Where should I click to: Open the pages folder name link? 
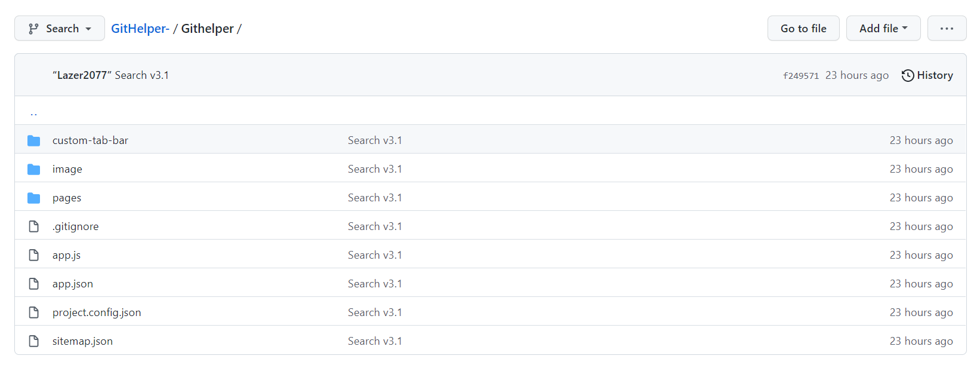coord(67,198)
